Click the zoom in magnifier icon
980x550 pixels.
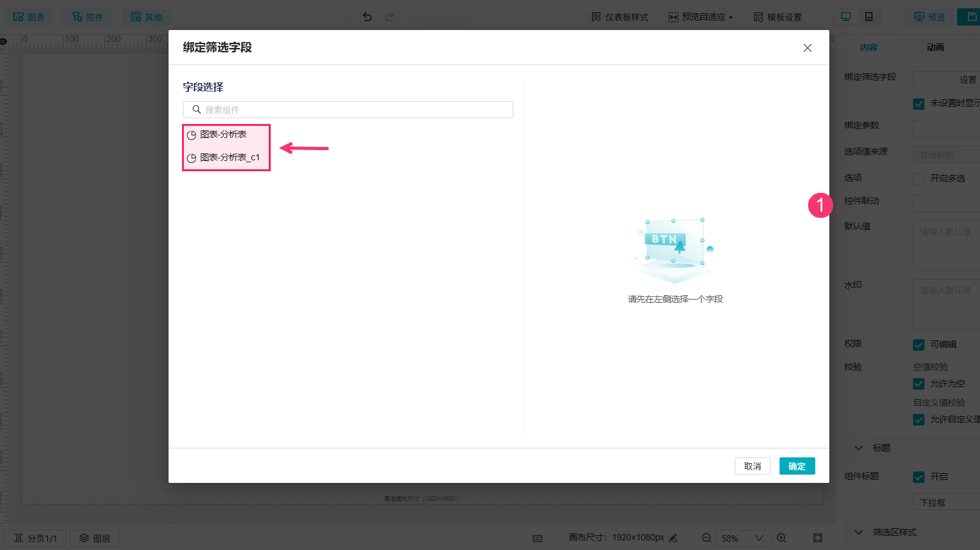click(781, 539)
